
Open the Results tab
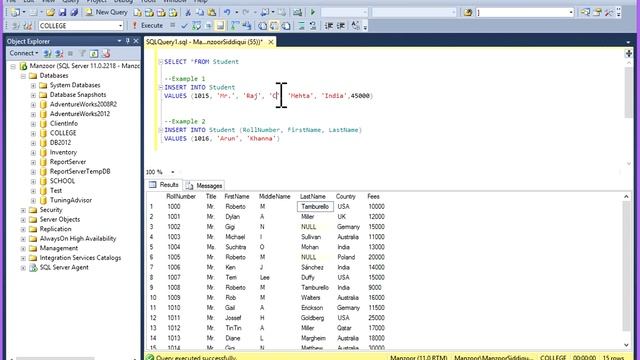[164, 185]
